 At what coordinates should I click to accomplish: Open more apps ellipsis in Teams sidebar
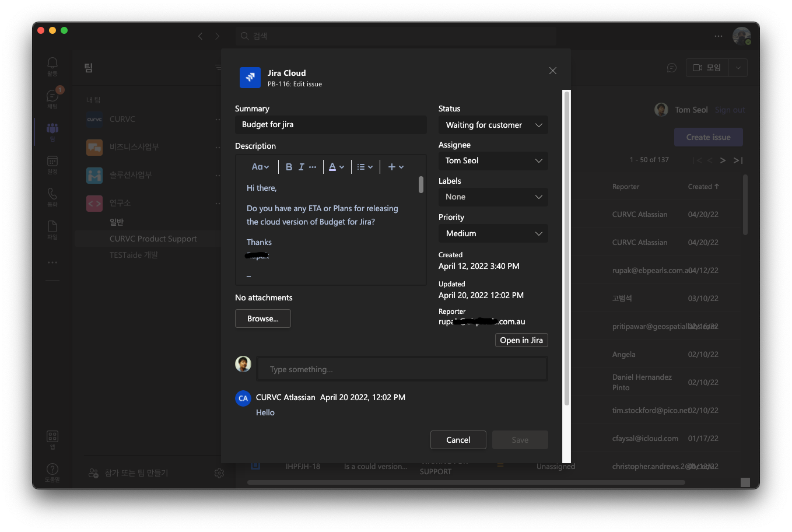click(52, 262)
